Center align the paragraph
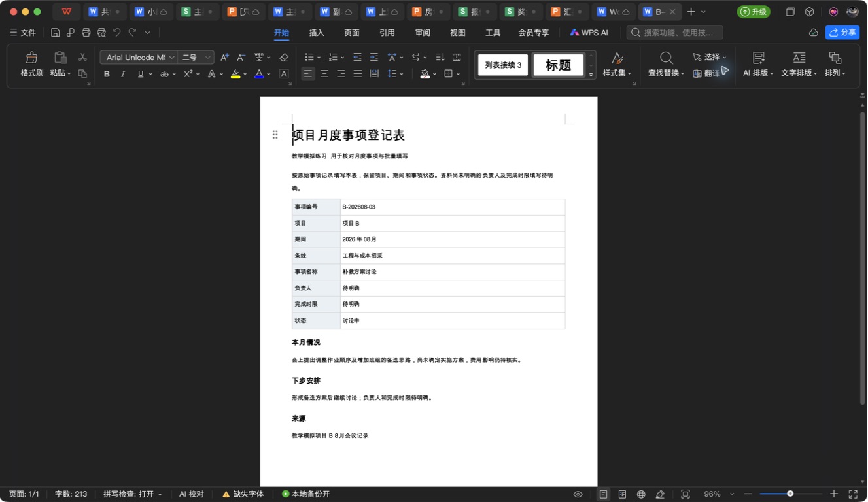Screen dimensions: 868x502 [x=324, y=74]
